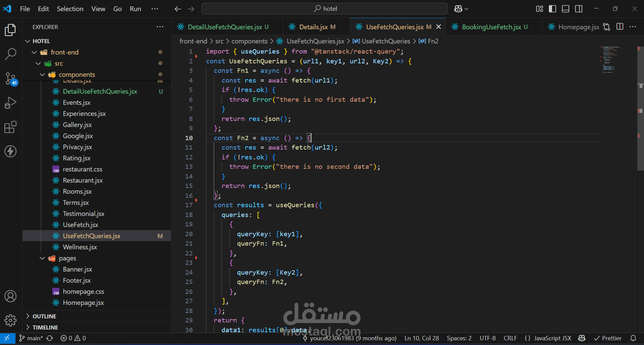
Task: Change encoding via UTF-8
Action: pos(488,338)
